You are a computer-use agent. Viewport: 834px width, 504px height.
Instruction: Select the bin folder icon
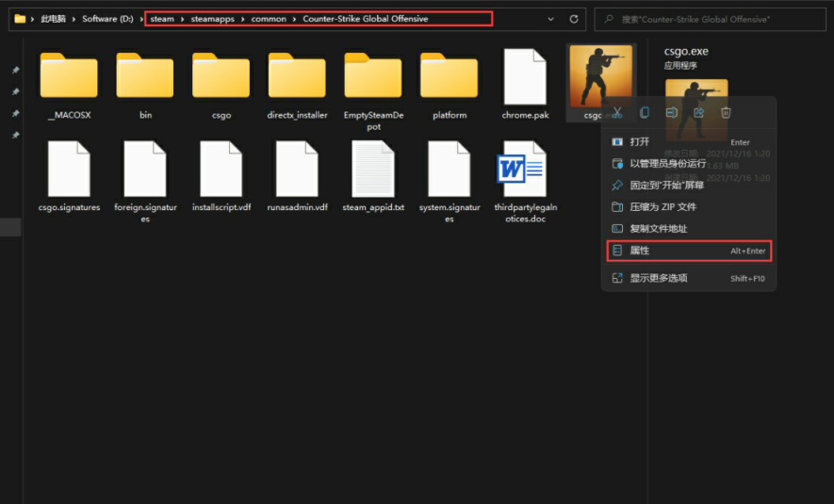[145, 75]
